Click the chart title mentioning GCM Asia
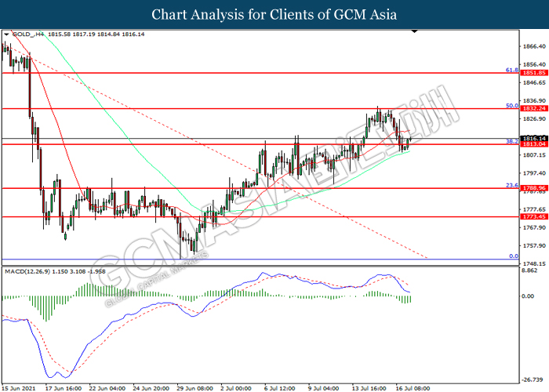Viewport: 549px width, 392px height. click(274, 14)
